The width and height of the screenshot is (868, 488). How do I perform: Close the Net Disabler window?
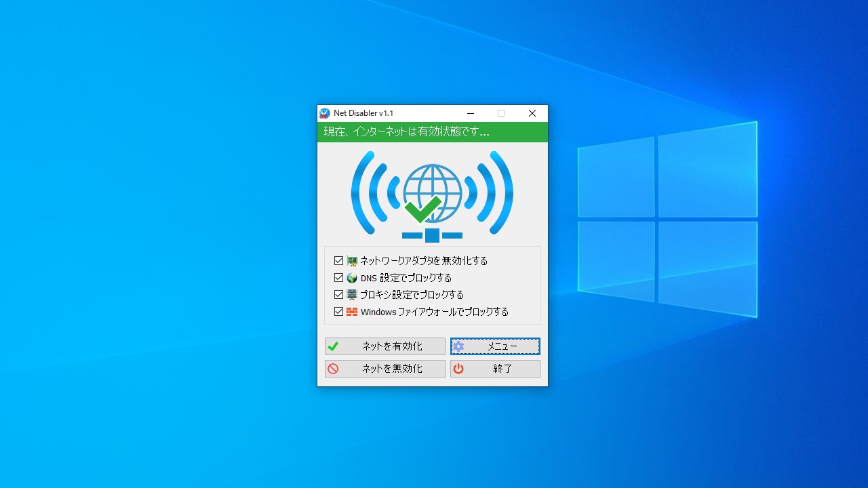532,113
